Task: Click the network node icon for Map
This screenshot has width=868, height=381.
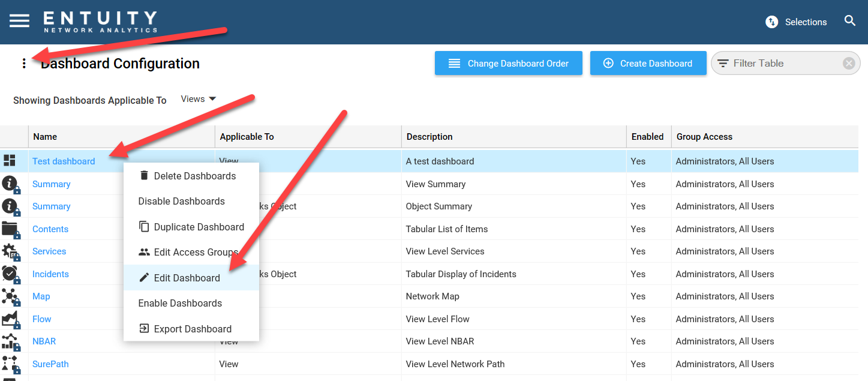Action: click(11, 296)
